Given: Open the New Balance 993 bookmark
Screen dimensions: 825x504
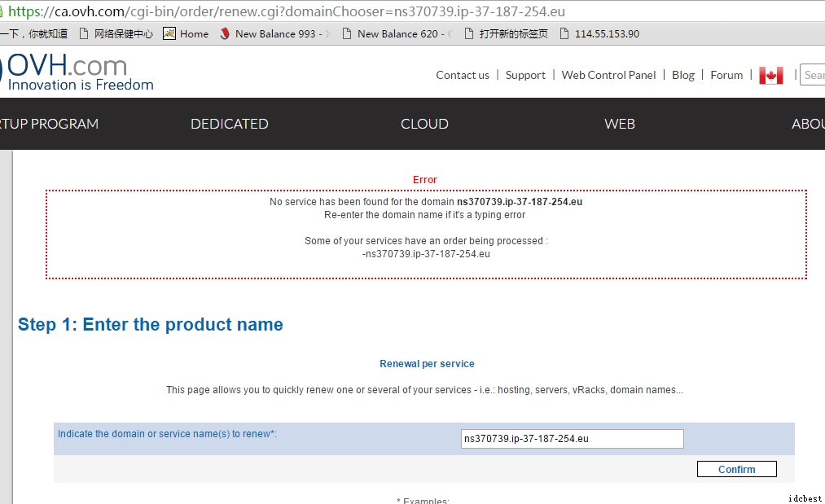Looking at the screenshot, I should (x=275, y=33).
